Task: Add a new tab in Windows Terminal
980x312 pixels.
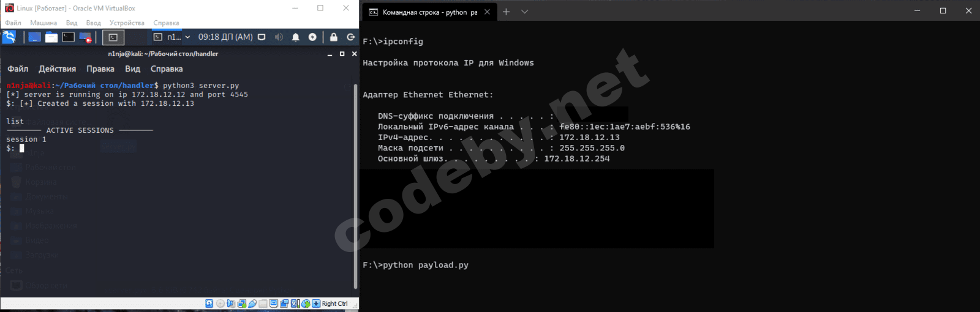Action: [506, 12]
